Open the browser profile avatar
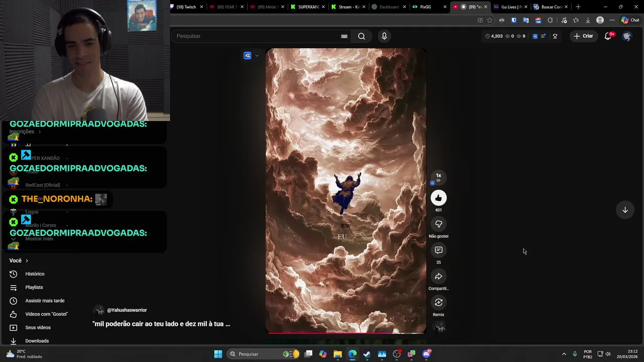The width and height of the screenshot is (644, 362). [x=600, y=20]
